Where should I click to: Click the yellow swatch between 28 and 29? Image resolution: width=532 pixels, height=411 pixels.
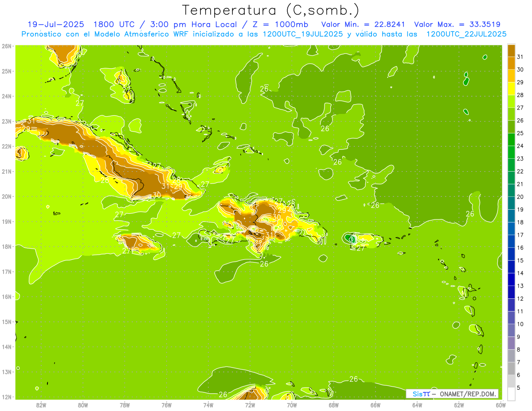click(x=511, y=89)
